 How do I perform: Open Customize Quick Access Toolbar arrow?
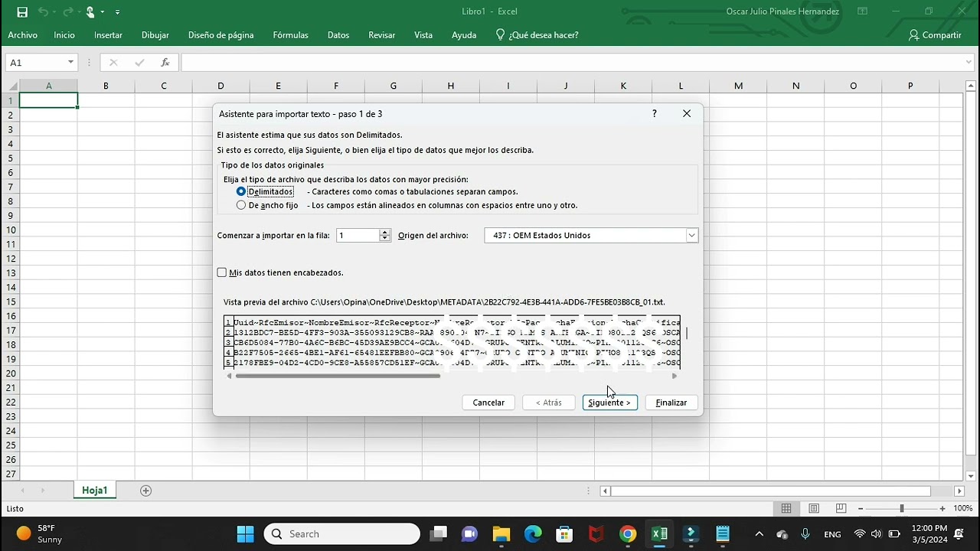tap(117, 12)
